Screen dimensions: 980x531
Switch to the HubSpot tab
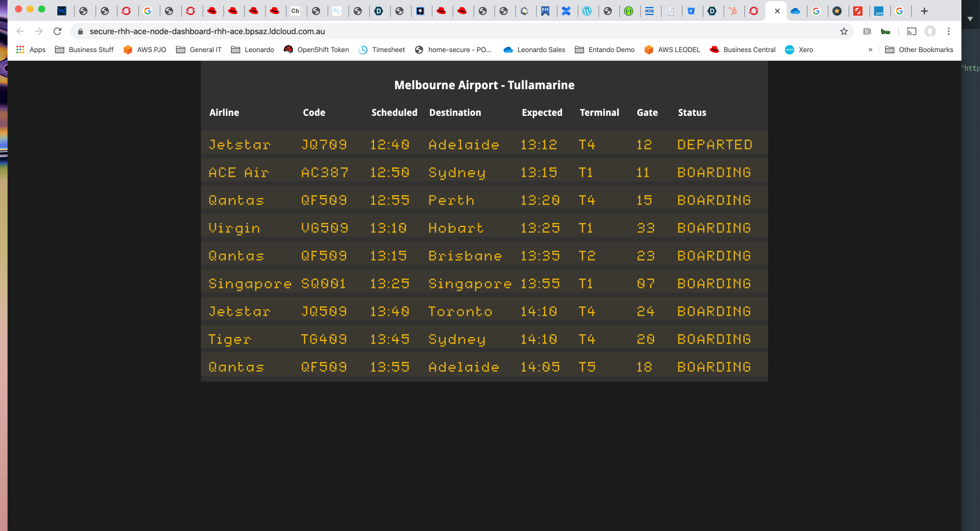tap(733, 11)
